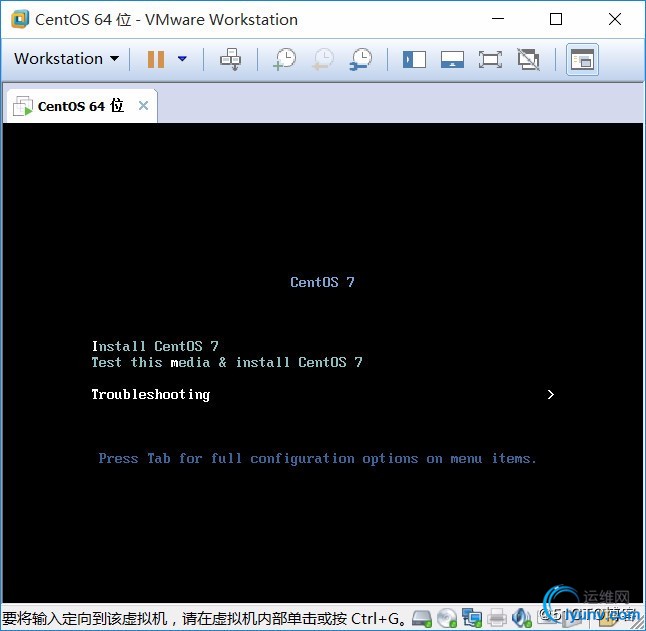Enter full screen mode
646x631 pixels.
click(490, 59)
